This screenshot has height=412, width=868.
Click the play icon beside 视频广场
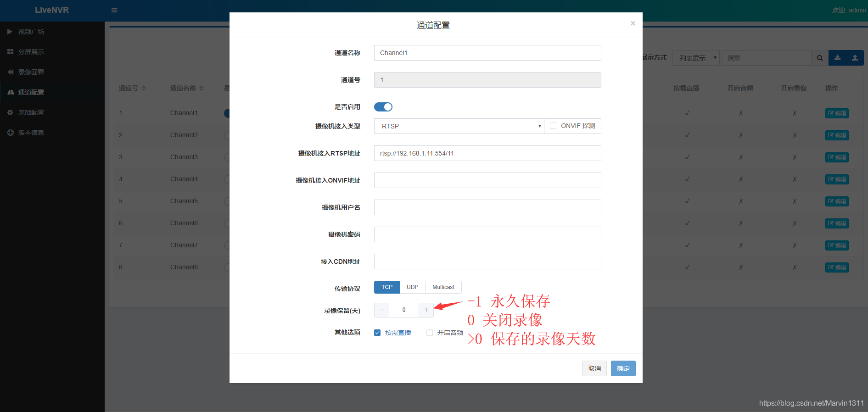click(x=10, y=32)
